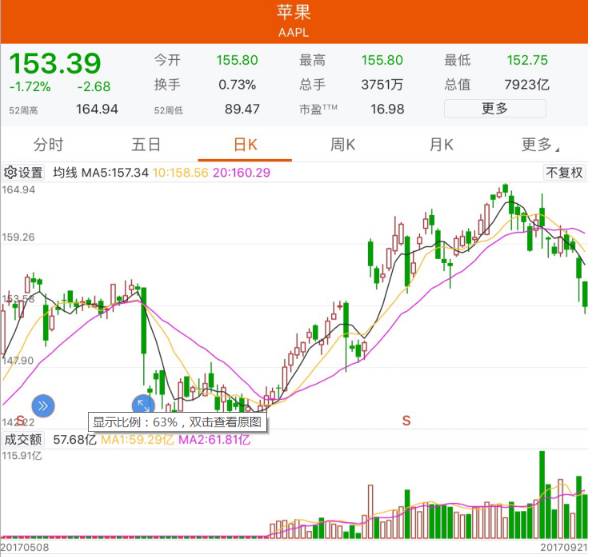Click the 显示比例 63% tooltip
The image size is (594, 557).
coord(177,422)
